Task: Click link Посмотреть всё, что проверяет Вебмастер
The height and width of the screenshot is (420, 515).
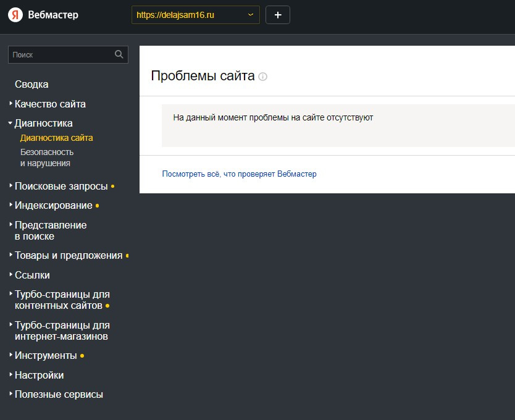Action: click(x=239, y=174)
